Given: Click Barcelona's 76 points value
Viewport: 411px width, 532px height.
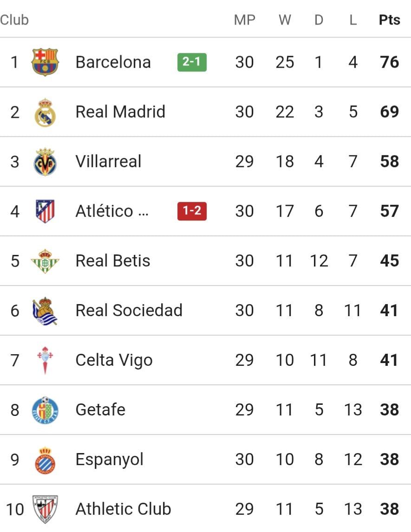Looking at the screenshot, I should click(389, 62).
